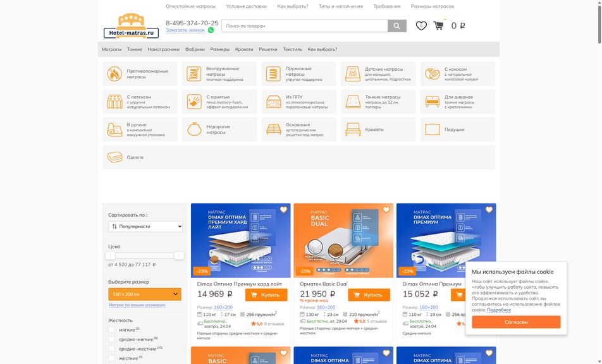Open the Недорогие матрасы purse icon
Image resolution: width=602 pixels, height=364 pixels.
[194, 130]
